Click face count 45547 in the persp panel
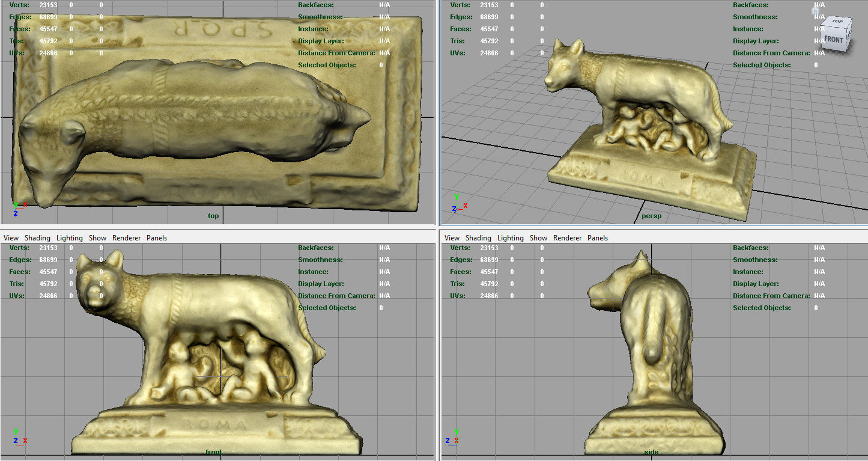 click(490, 29)
